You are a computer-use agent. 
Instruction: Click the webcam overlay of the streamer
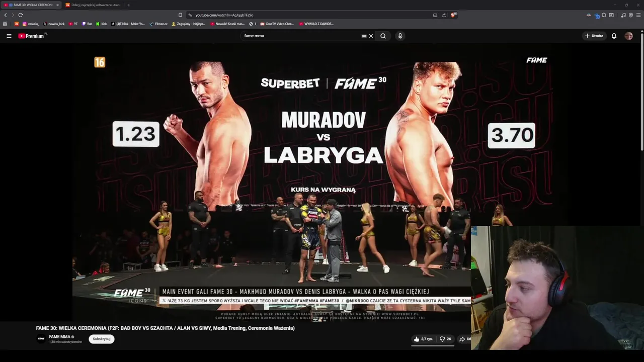[557, 288]
